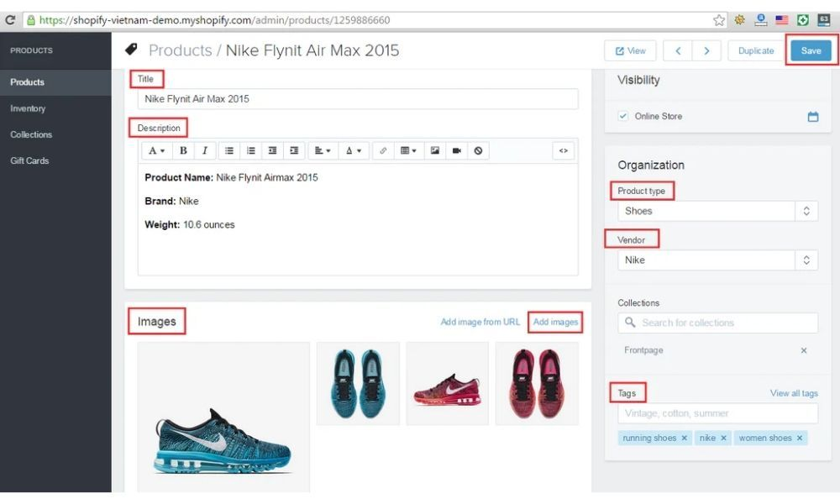Uncheck the Online Store visibility checkbox
The height and width of the screenshot is (504, 840).
click(622, 116)
